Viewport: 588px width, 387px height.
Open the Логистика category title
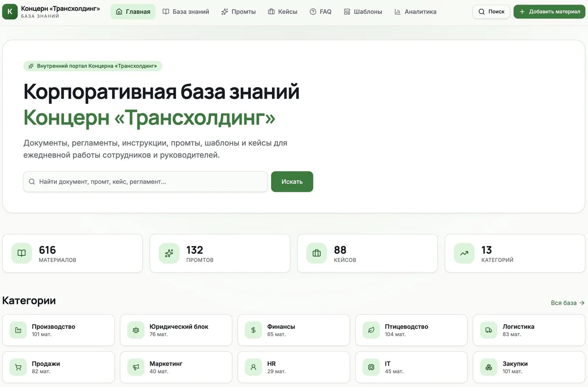pos(518,326)
